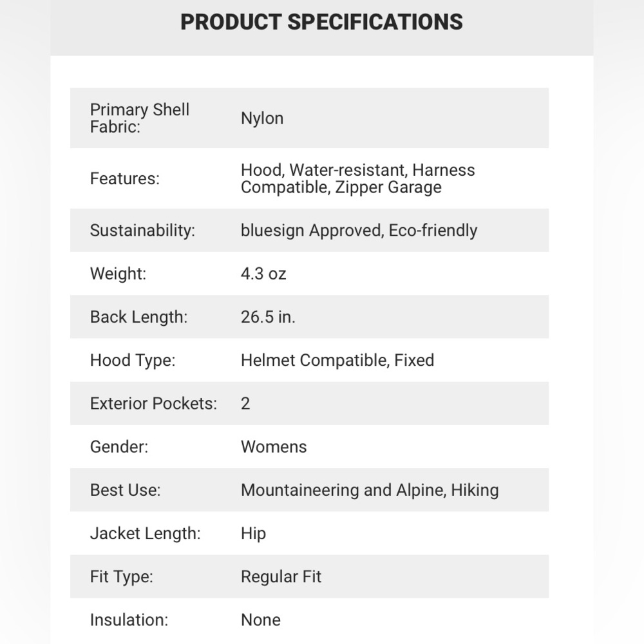Screen dimensions: 644x644
Task: Click the Hood, Water-resistant features text
Action: [357, 179]
